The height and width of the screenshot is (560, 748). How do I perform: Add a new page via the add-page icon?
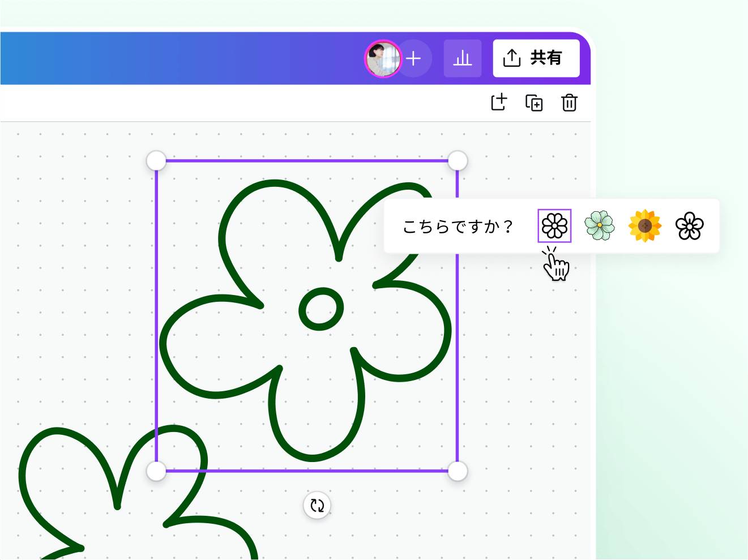click(x=499, y=103)
